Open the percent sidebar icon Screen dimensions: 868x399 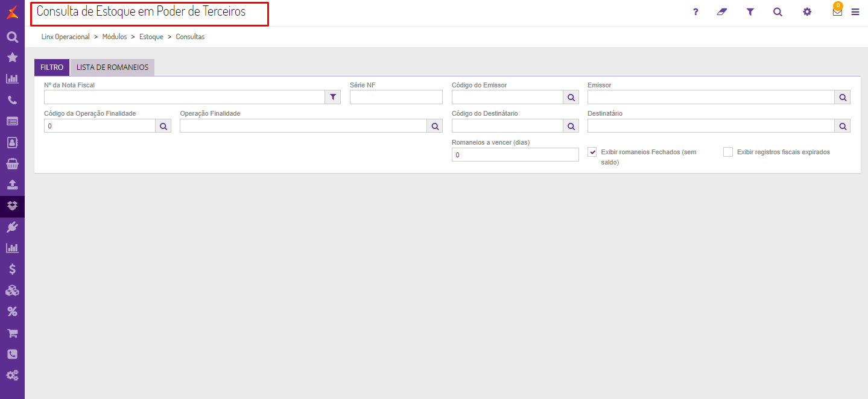(x=12, y=312)
